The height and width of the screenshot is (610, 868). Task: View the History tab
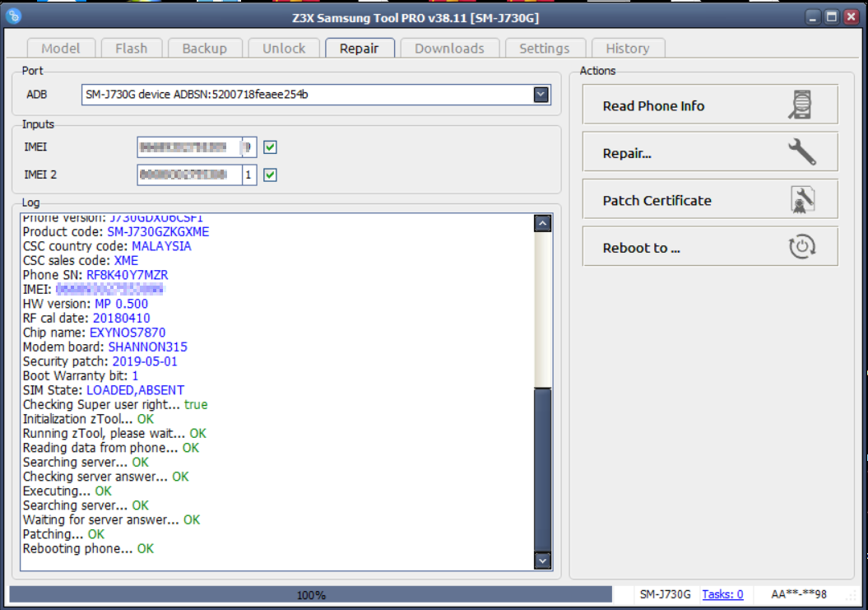[628, 49]
